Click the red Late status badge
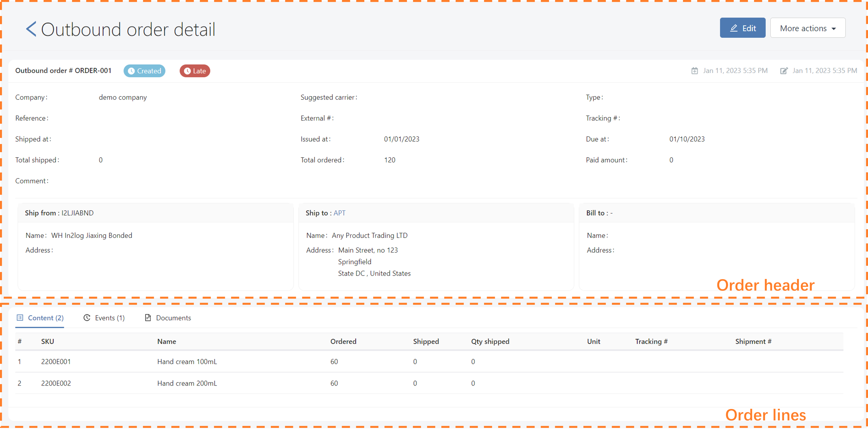868x434 pixels. pyautogui.click(x=195, y=71)
